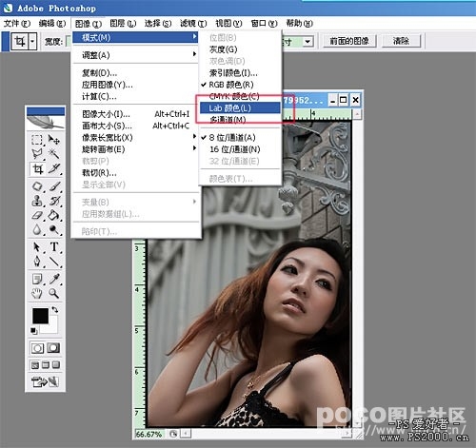Choose Standard Screen Mode button
This screenshot has width=476, height=448.
pyautogui.click(x=35, y=365)
